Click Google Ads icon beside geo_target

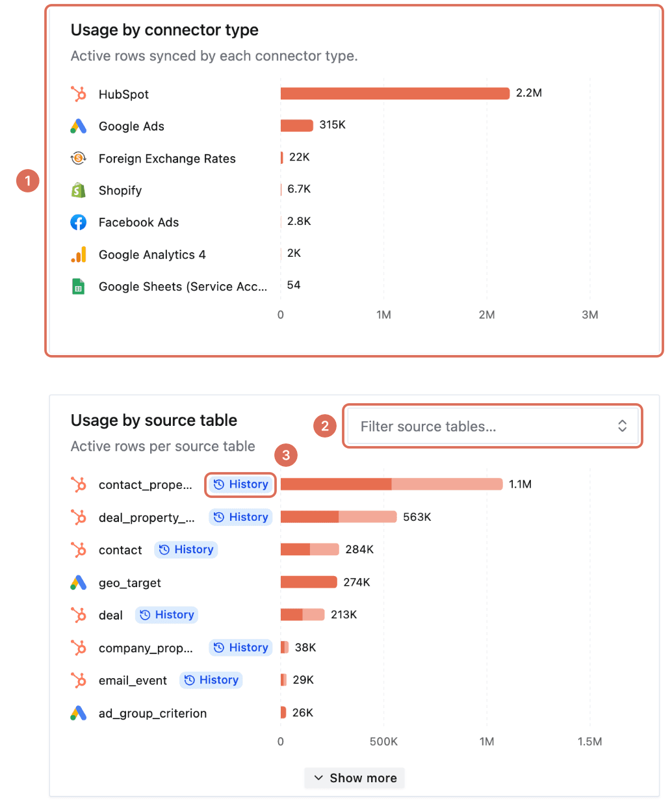(x=79, y=583)
